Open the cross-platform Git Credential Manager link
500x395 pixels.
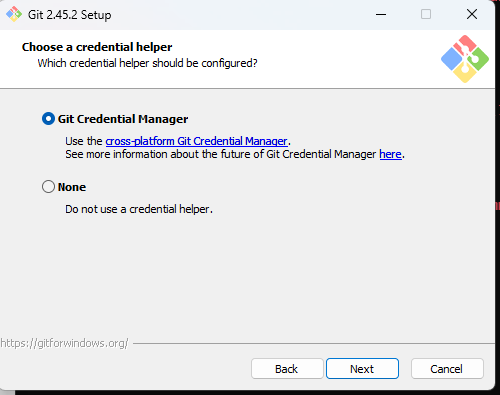point(196,141)
